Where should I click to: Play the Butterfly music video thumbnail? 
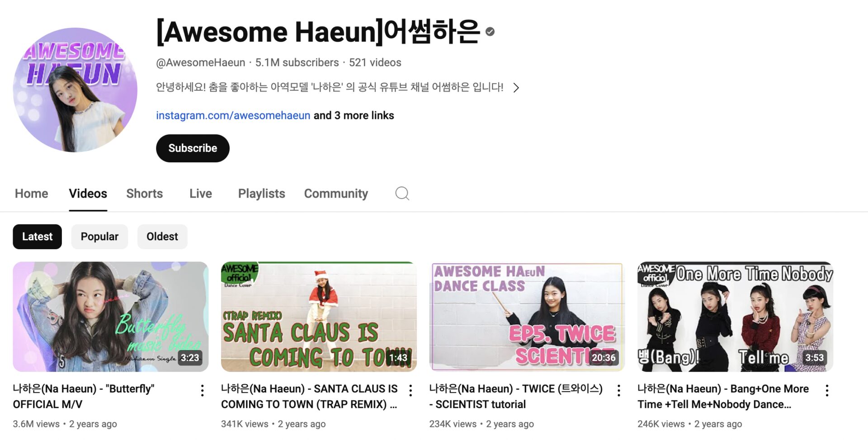[111, 317]
